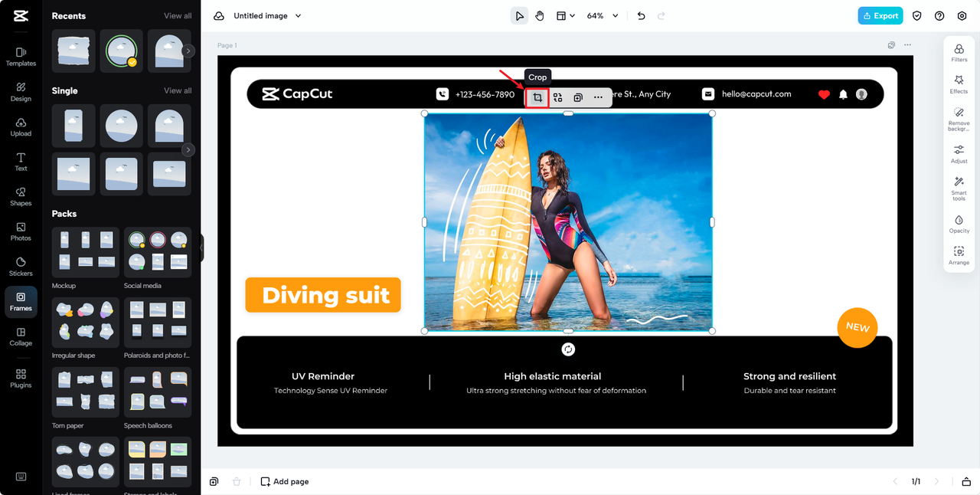
Task: Open the Adjust panel
Action: click(x=959, y=155)
